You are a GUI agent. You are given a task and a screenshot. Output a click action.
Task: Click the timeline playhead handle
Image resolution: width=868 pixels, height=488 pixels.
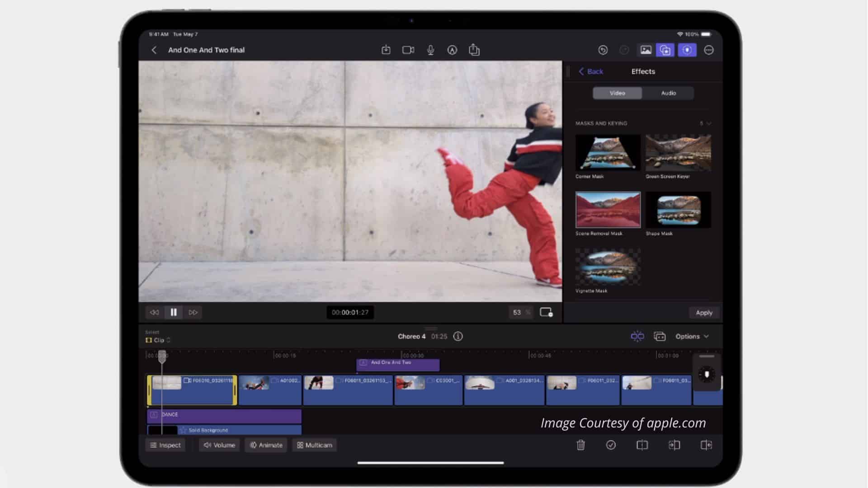(x=162, y=357)
